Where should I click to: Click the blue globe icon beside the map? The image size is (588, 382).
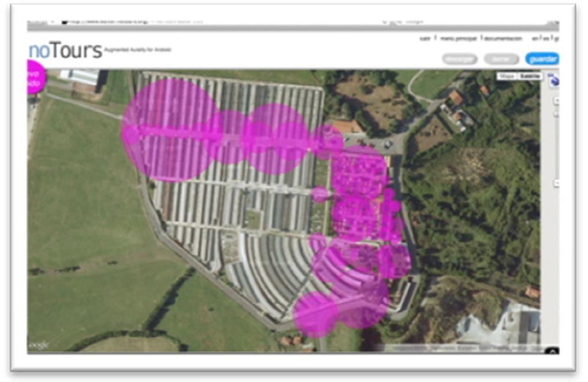click(554, 80)
